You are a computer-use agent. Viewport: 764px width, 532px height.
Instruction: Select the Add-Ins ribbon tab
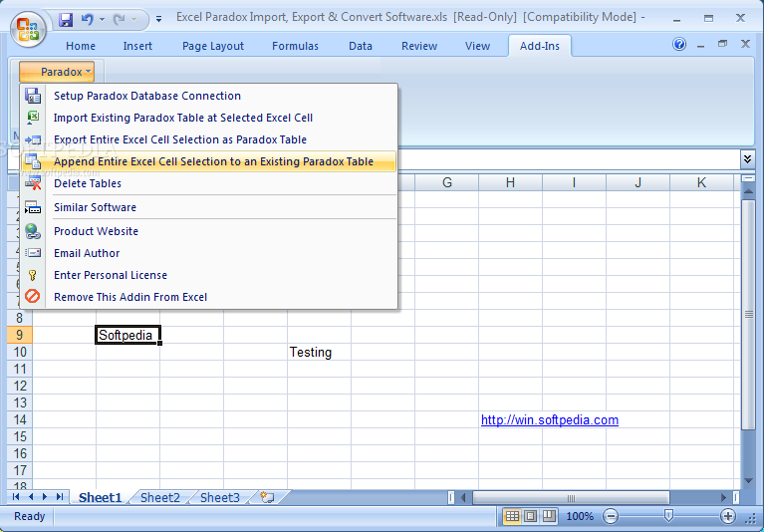(x=539, y=46)
